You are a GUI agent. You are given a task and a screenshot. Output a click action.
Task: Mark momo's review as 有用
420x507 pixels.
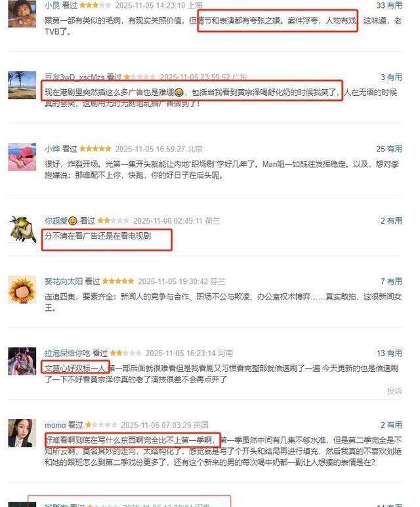point(394,425)
